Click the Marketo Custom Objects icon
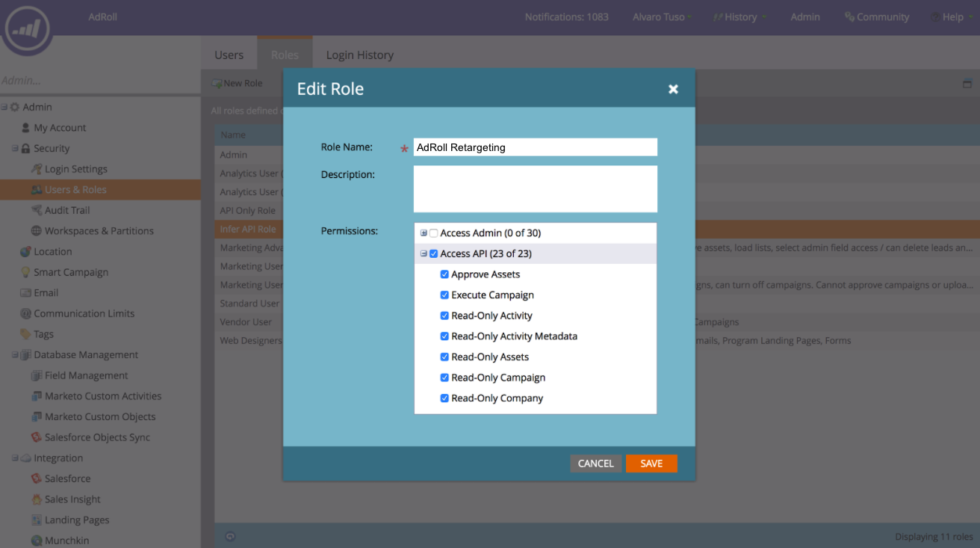 [x=37, y=416]
